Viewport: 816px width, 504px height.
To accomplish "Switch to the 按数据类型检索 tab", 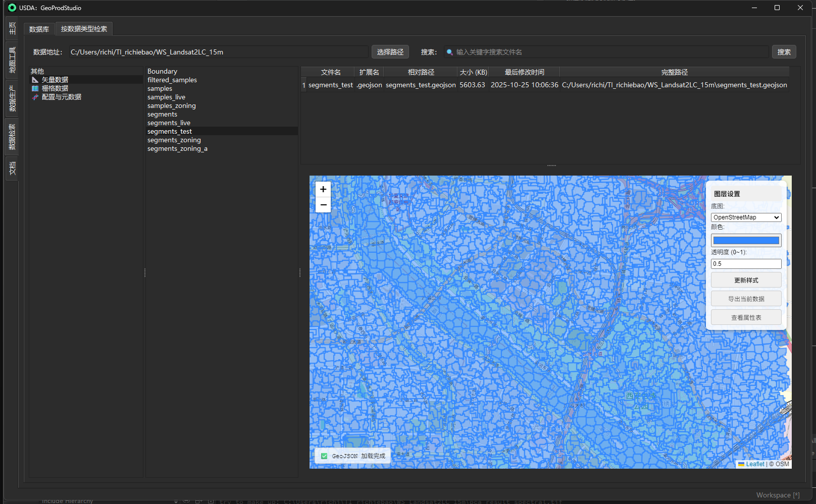I will (83, 29).
